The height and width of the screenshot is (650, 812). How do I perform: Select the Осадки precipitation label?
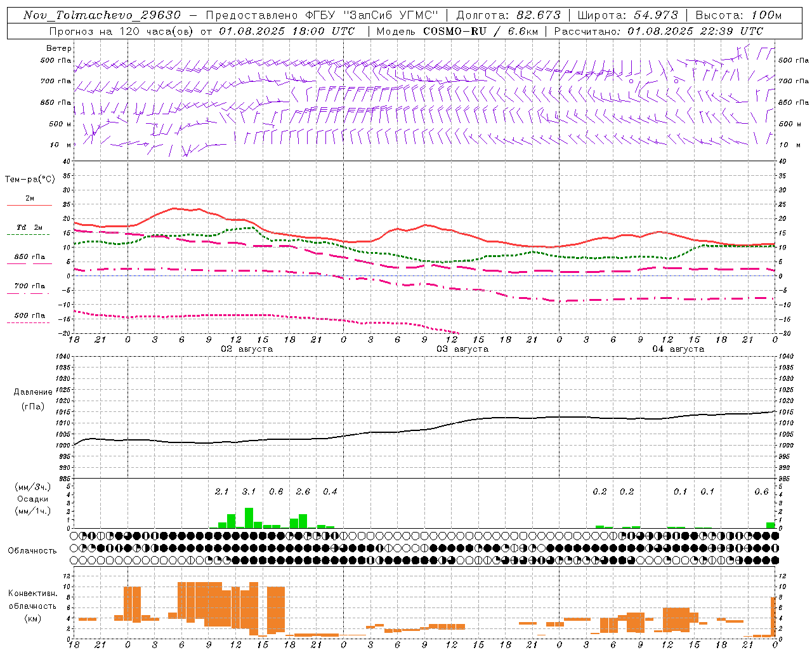pos(33,499)
